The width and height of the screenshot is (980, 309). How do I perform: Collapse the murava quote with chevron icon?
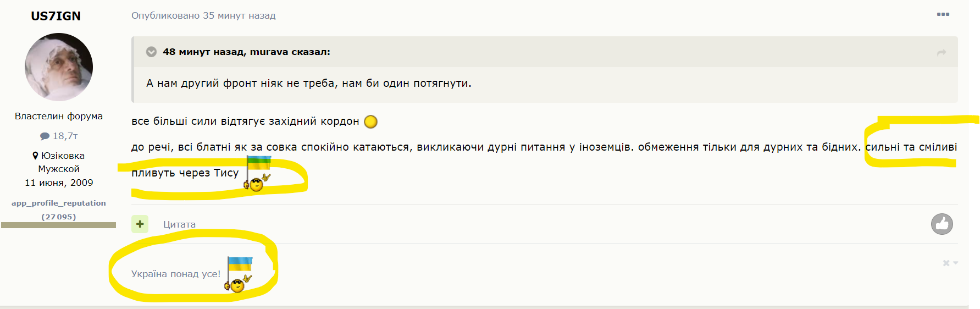[151, 52]
